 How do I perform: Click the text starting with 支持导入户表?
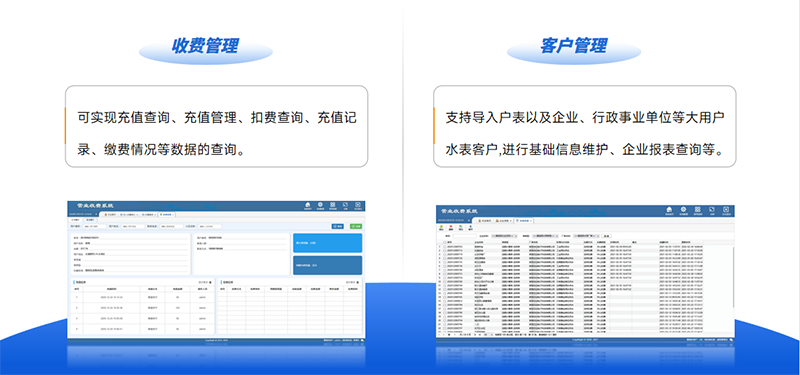coord(585,134)
